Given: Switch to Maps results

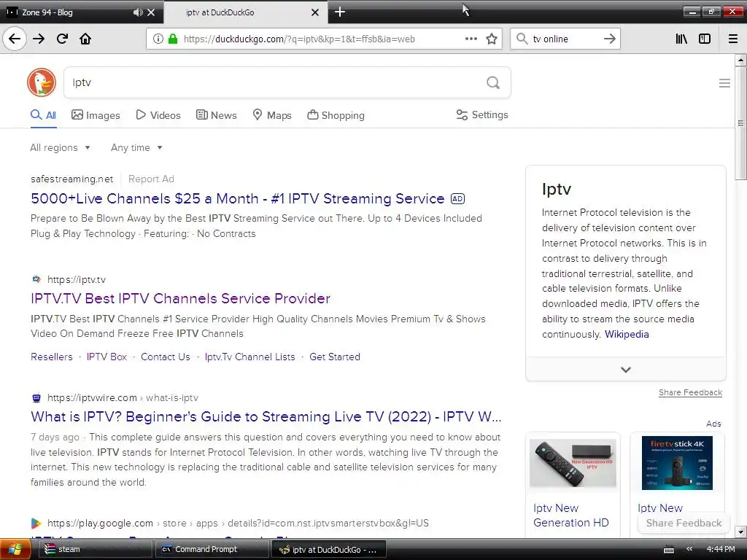Looking at the screenshot, I should (x=272, y=115).
